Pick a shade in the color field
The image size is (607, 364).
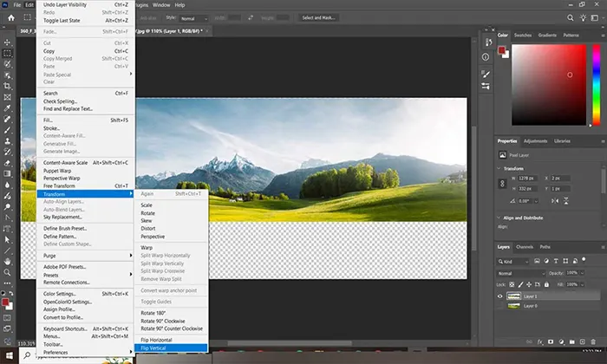tap(549, 85)
